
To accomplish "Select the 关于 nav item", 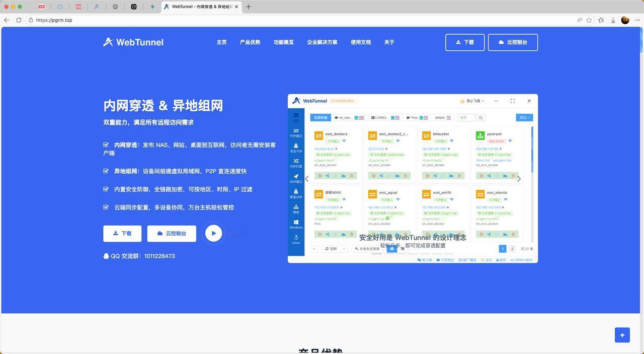I will [389, 42].
